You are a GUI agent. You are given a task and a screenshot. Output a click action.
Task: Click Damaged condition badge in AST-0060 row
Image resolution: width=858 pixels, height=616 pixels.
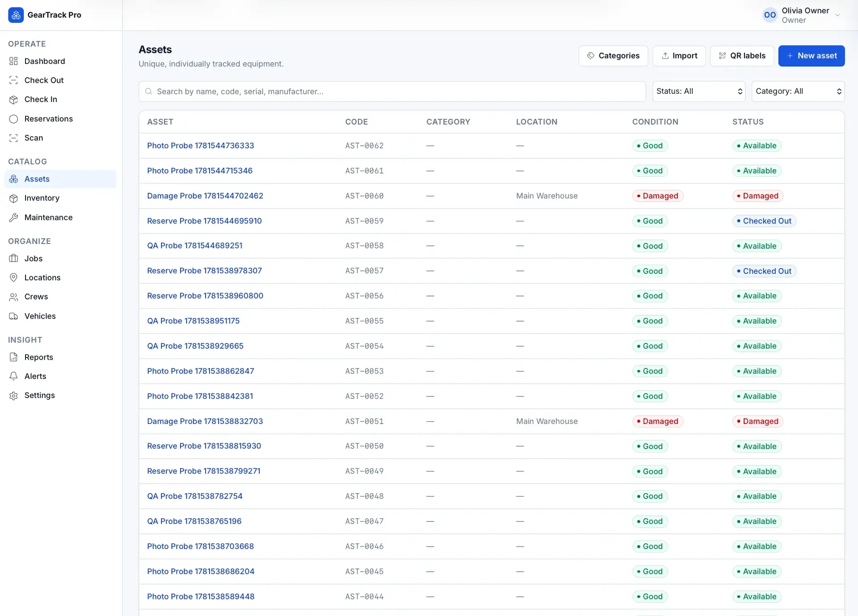658,196
